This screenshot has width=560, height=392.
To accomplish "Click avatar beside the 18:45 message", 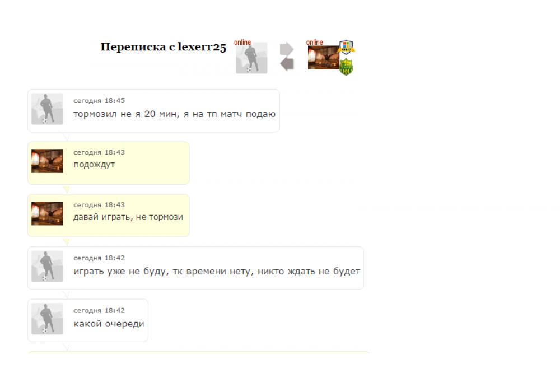I will (x=47, y=109).
